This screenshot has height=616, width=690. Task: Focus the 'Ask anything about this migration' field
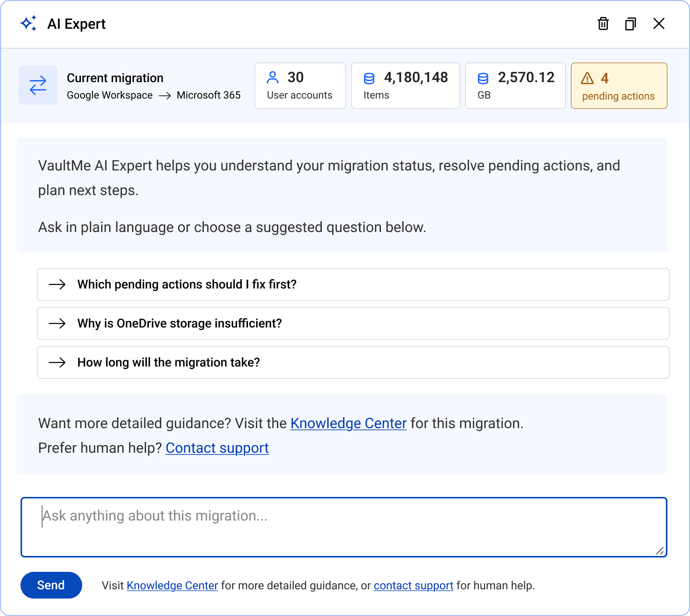344,527
